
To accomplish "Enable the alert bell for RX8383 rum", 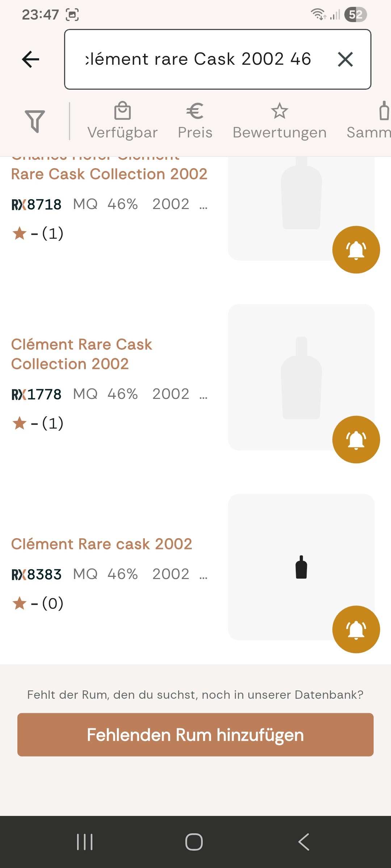I will tap(356, 629).
